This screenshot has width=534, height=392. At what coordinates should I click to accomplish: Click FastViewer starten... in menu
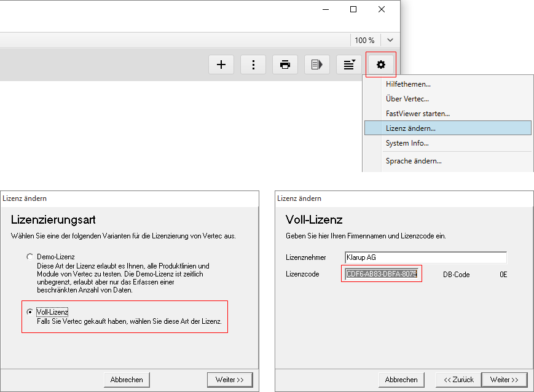coord(418,114)
